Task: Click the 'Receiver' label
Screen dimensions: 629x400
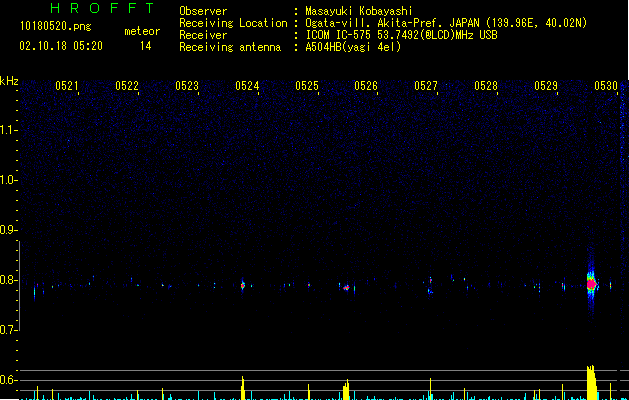Action: pos(203,35)
